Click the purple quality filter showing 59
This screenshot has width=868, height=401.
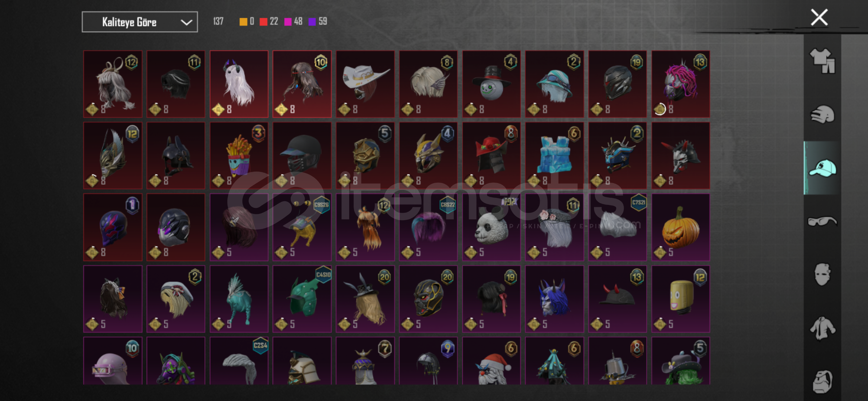click(x=318, y=22)
